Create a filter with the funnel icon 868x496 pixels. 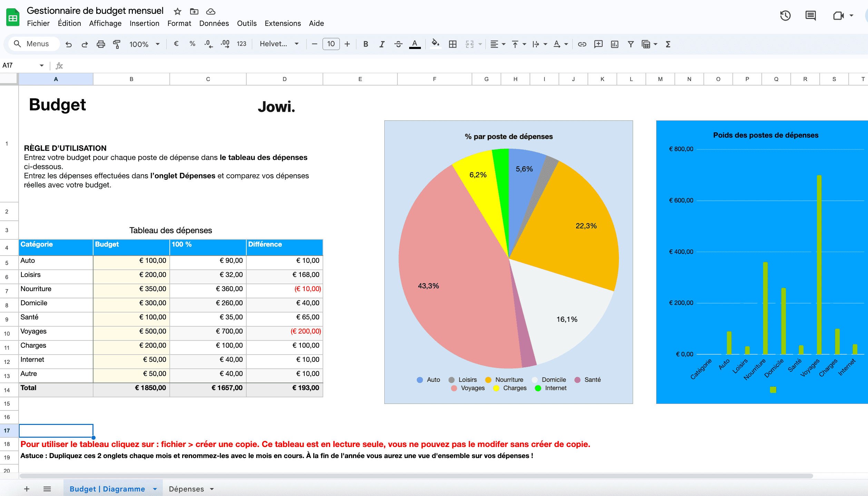click(x=631, y=44)
